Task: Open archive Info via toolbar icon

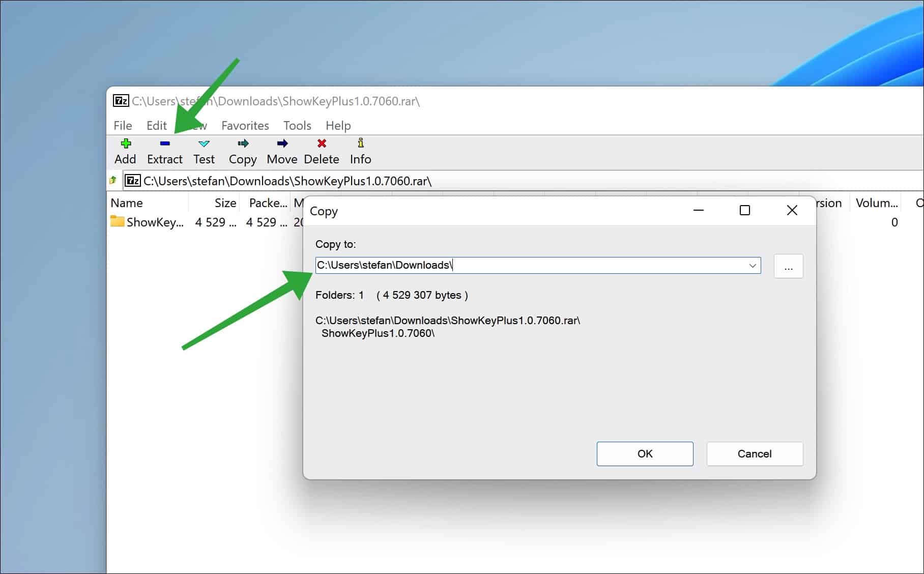Action: click(360, 150)
